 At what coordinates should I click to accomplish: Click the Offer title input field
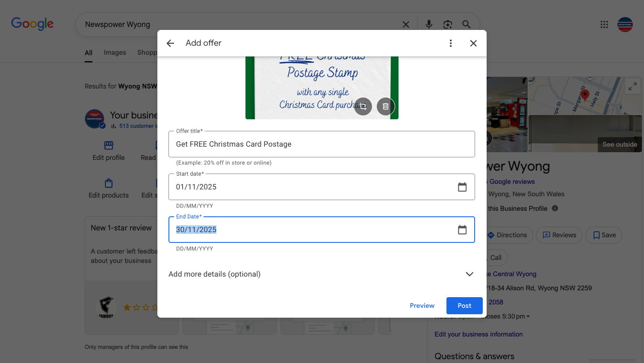[x=322, y=144]
